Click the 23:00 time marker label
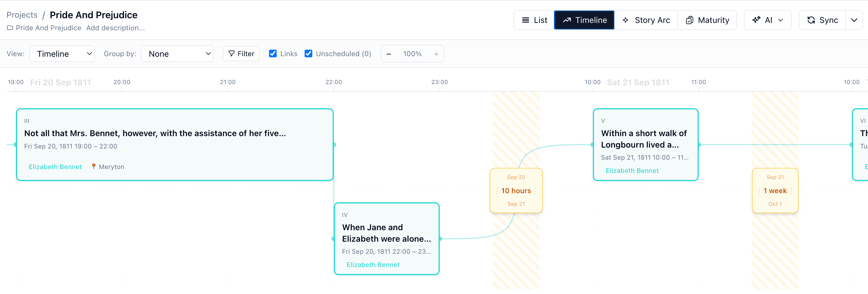Image resolution: width=868 pixels, height=294 pixels. pos(439,82)
